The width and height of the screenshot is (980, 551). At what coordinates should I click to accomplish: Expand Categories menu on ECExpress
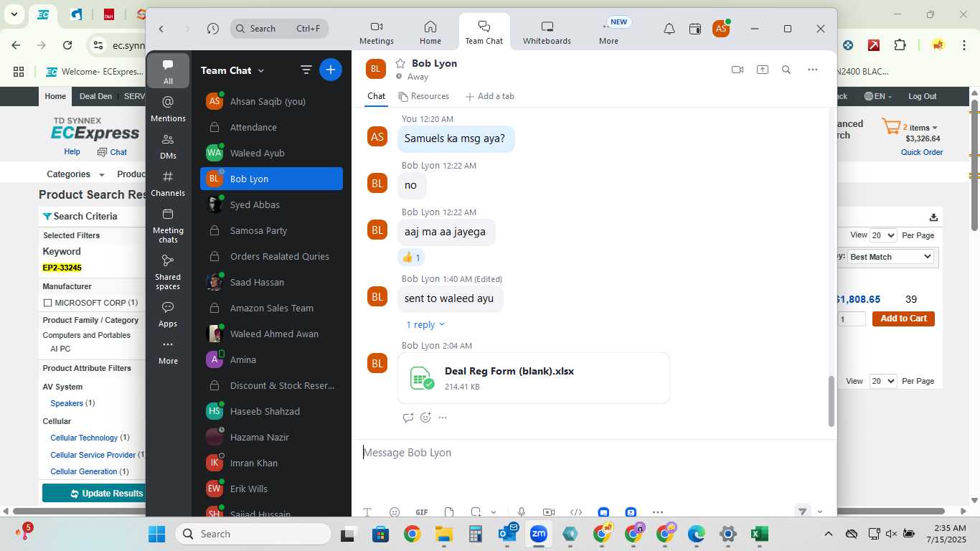(x=75, y=174)
